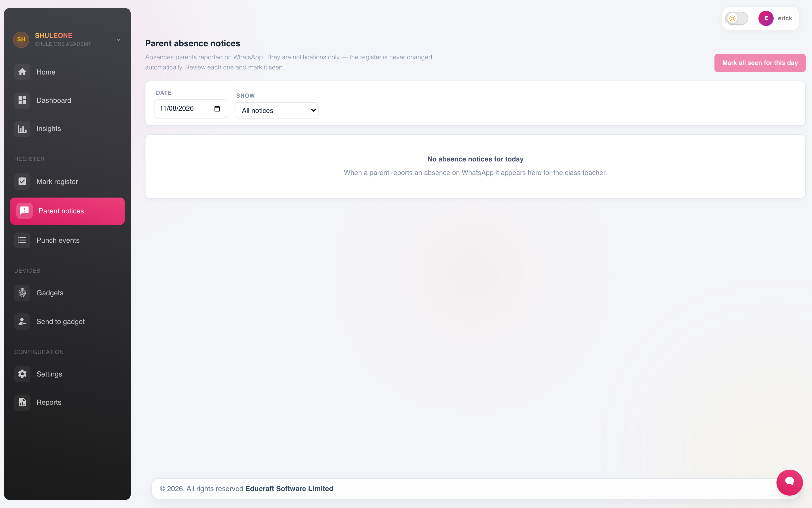The width and height of the screenshot is (812, 508).
Task: Toggle the light/dark theme switch
Action: point(736,18)
